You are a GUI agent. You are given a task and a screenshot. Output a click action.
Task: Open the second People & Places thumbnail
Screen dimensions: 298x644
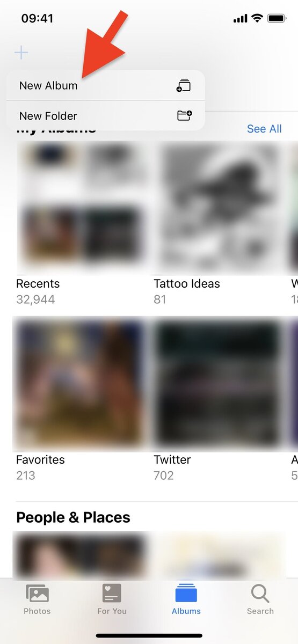pyautogui.click(x=218, y=556)
